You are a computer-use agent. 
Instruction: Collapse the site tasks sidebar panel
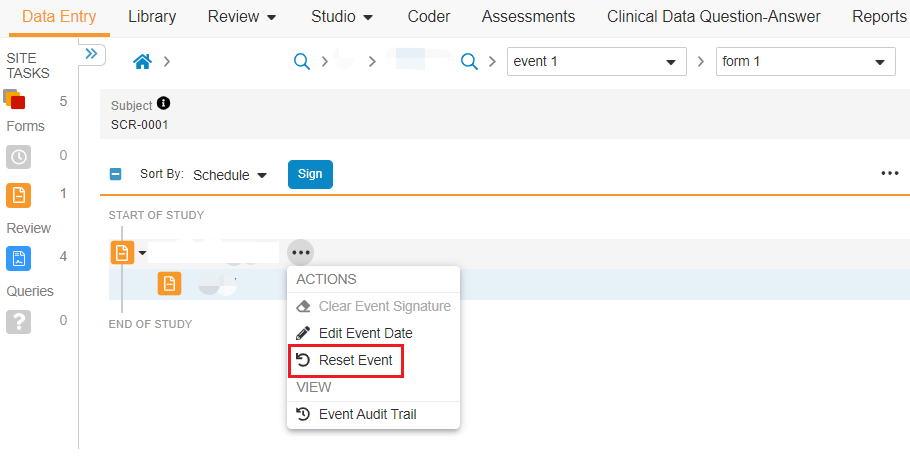[x=92, y=54]
